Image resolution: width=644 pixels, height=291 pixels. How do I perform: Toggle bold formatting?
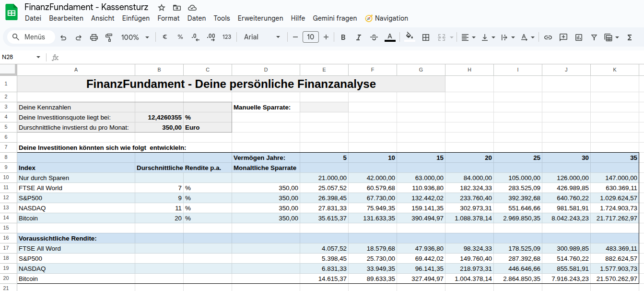(x=343, y=37)
